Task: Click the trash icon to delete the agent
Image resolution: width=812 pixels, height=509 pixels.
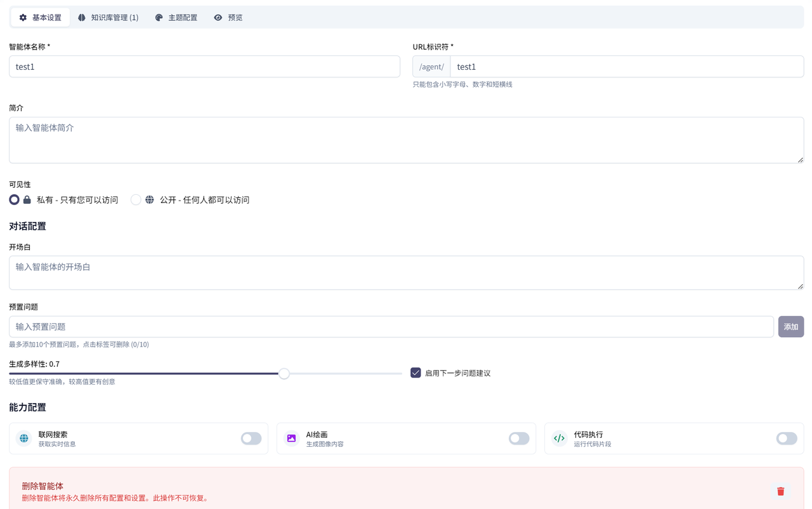Action: coord(780,491)
